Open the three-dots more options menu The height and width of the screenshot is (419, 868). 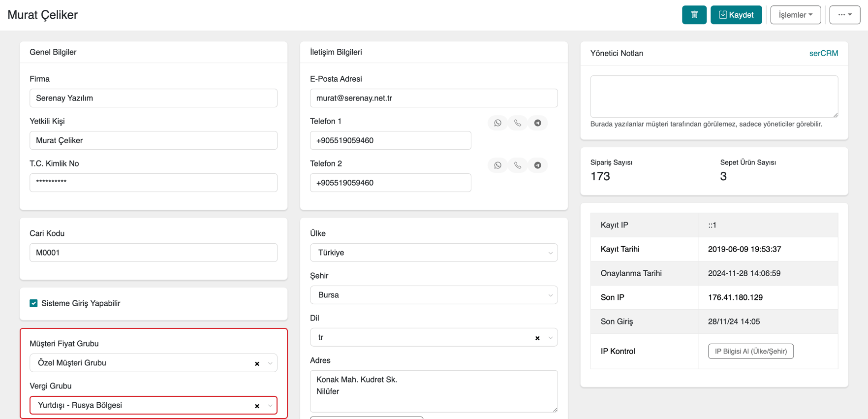844,15
